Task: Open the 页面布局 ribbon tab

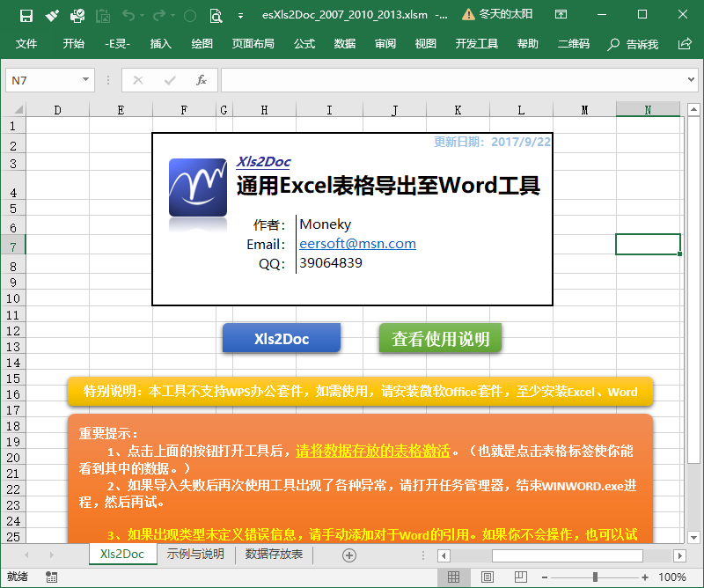Action: 253,44
